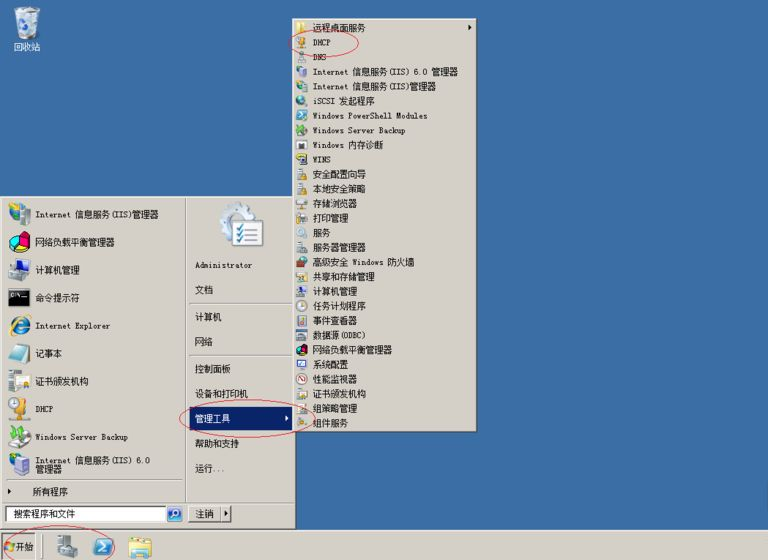Image resolution: width=768 pixels, height=560 pixels.
Task: Click the 搜索程序和文件 search box
Action: (x=84, y=514)
